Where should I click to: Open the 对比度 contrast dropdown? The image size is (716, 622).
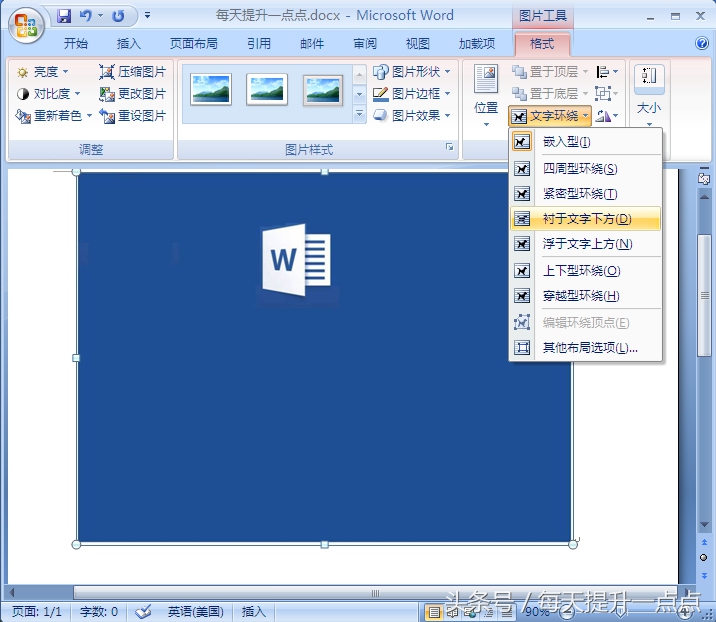[x=48, y=94]
